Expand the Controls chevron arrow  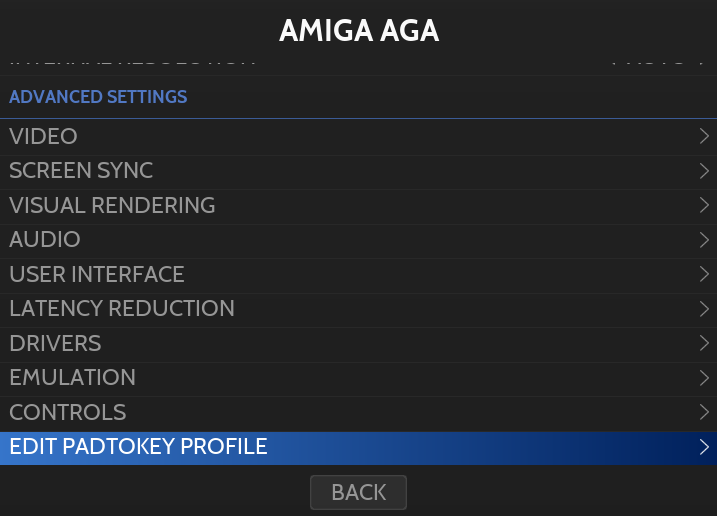(704, 412)
